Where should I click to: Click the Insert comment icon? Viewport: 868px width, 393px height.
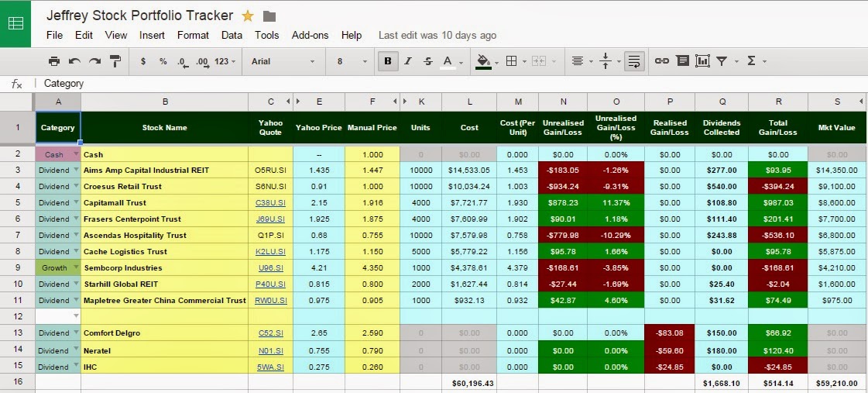pyautogui.click(x=683, y=61)
